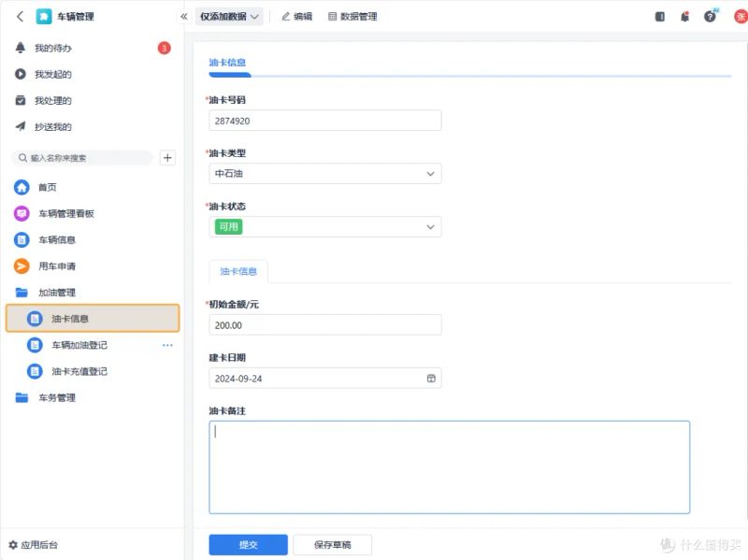Select the 油卡信息 inner tab
Viewport: 748px width, 560px height.
[238, 271]
